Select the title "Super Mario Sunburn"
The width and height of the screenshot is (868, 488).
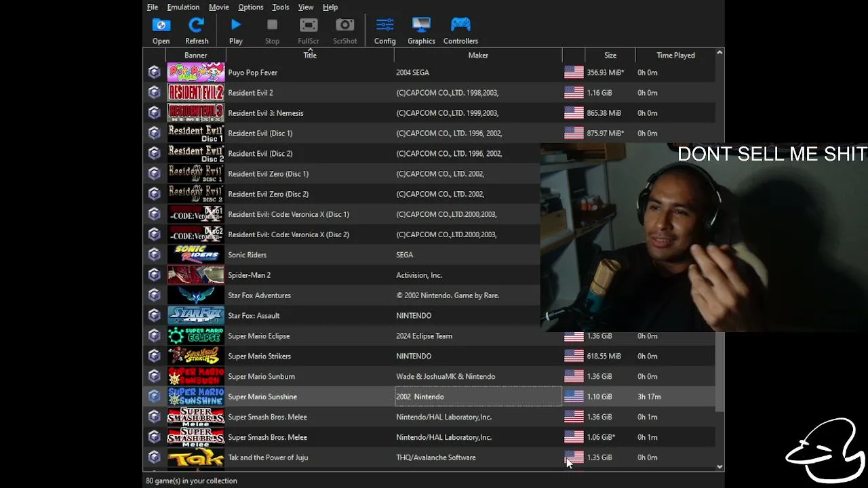pos(261,376)
